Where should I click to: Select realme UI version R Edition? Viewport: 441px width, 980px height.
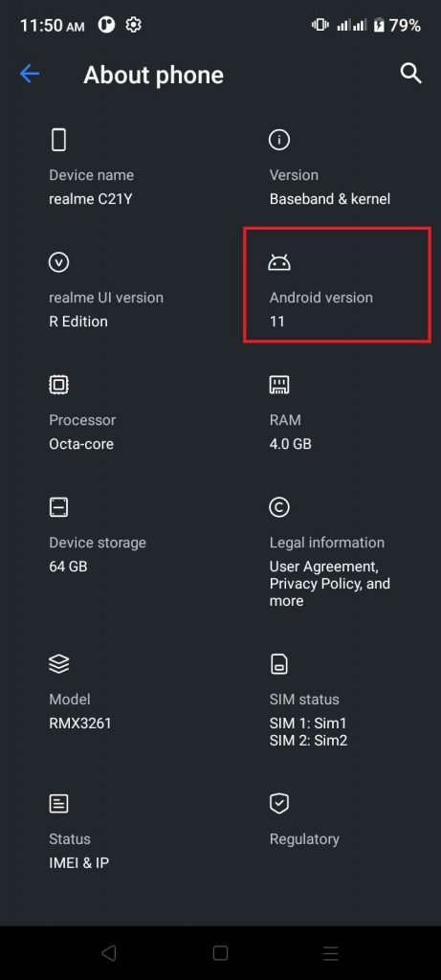tap(106, 309)
